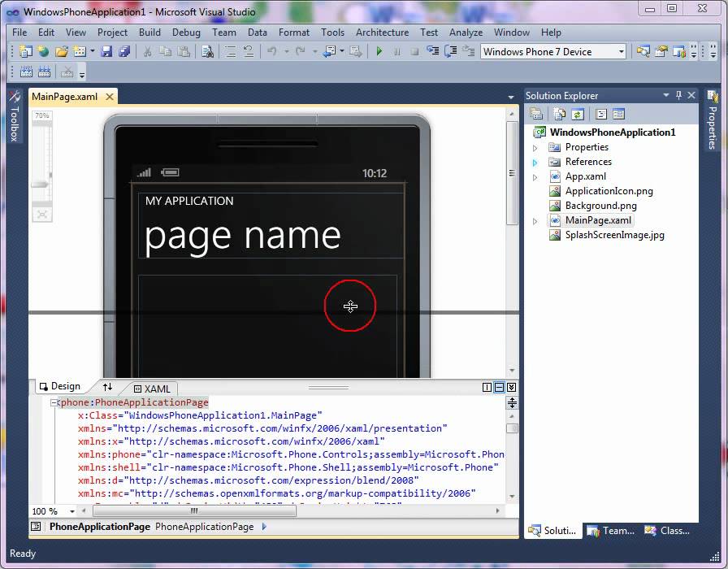728x569 pixels.
Task: Open the Class View tab
Action: click(667, 531)
